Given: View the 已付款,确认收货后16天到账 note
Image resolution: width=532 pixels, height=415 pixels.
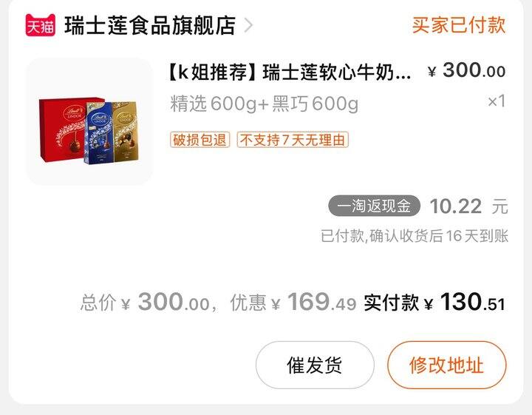Looking at the screenshot, I should pos(415,236).
